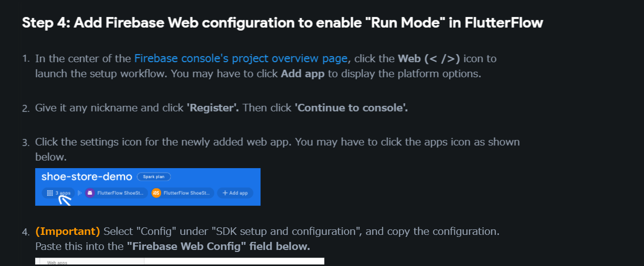Click the Step 4 heading
Screen dimensions: 644x266
click(283, 23)
